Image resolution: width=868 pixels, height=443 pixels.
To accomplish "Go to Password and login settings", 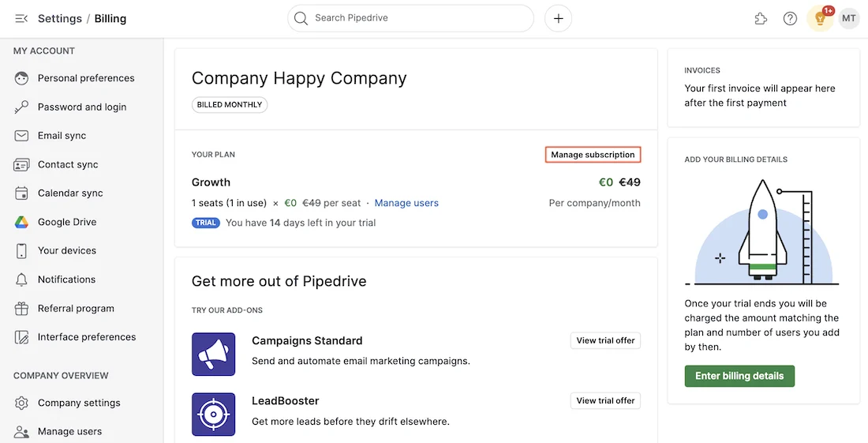I will (82, 107).
